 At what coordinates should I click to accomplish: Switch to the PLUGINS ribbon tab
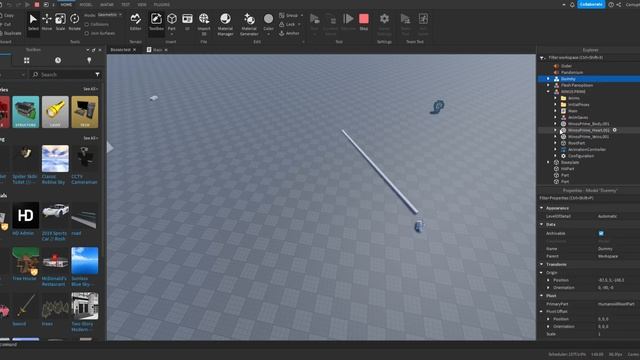162,4
